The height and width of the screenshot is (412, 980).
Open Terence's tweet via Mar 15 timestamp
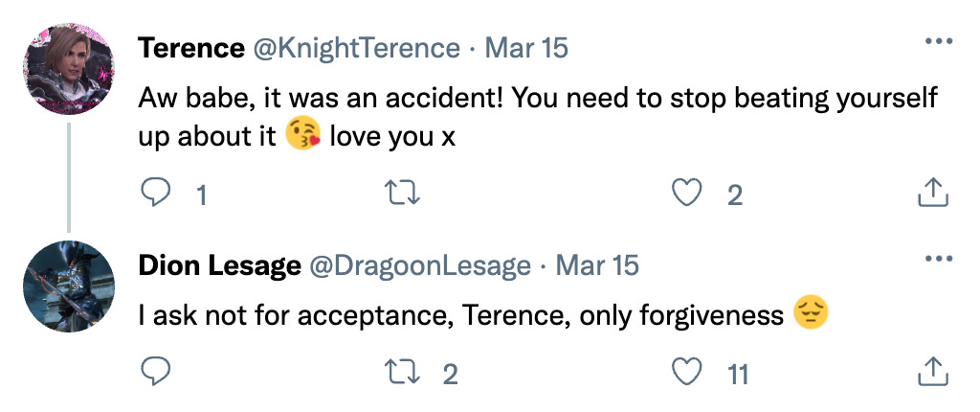(526, 48)
